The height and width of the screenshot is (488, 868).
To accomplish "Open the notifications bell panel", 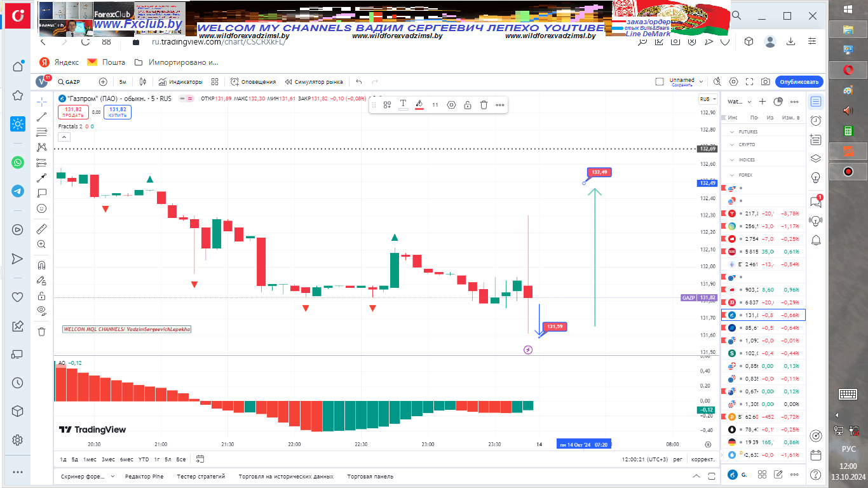I will coord(816,240).
